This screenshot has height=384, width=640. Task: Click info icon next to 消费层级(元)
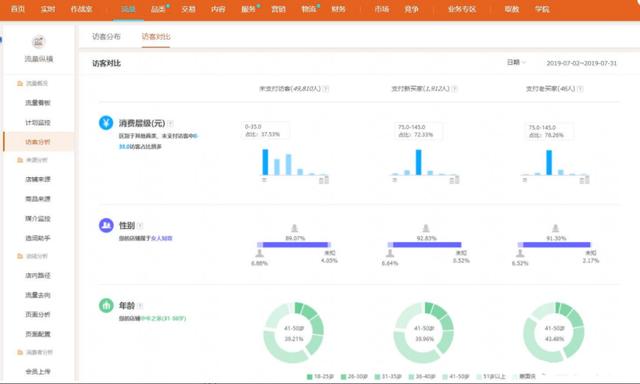tap(171, 123)
